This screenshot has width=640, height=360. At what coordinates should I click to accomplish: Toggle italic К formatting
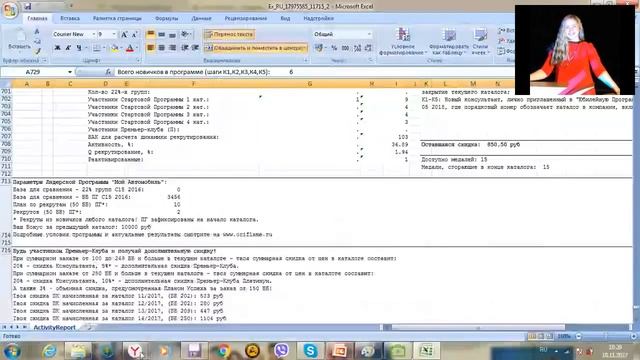click(68, 48)
